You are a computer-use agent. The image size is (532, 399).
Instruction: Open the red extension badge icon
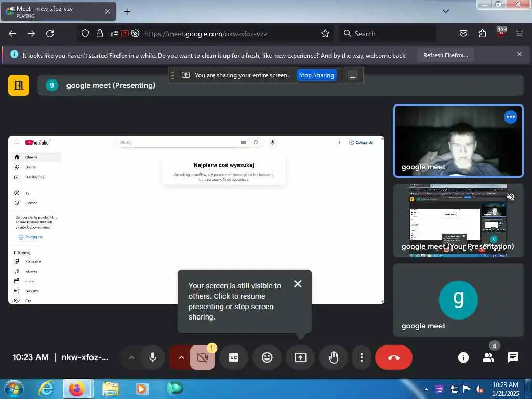tap(501, 32)
